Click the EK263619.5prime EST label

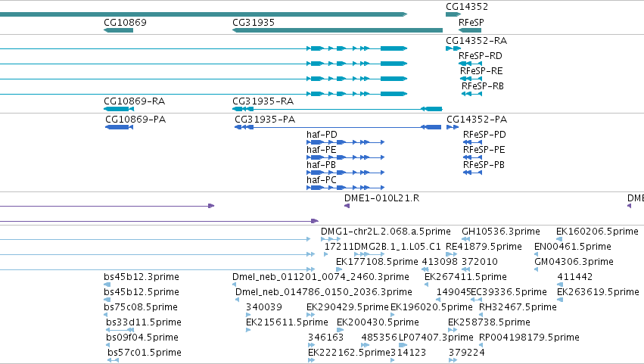(598, 292)
